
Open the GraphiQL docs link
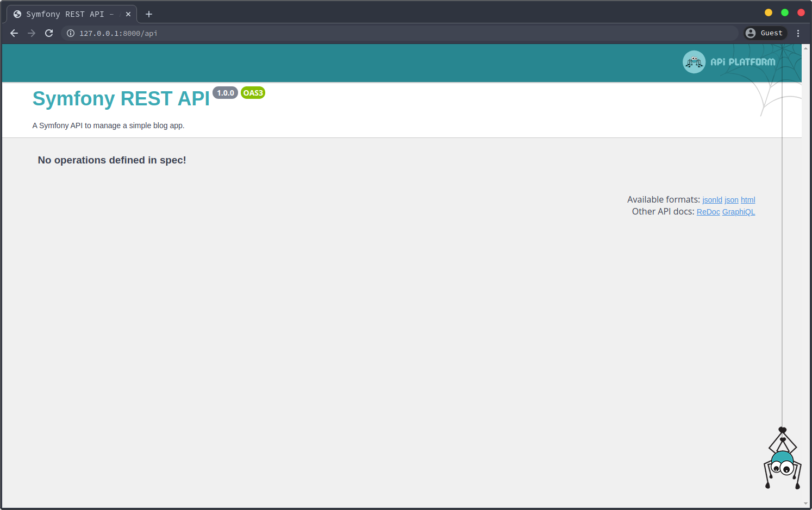(x=738, y=212)
